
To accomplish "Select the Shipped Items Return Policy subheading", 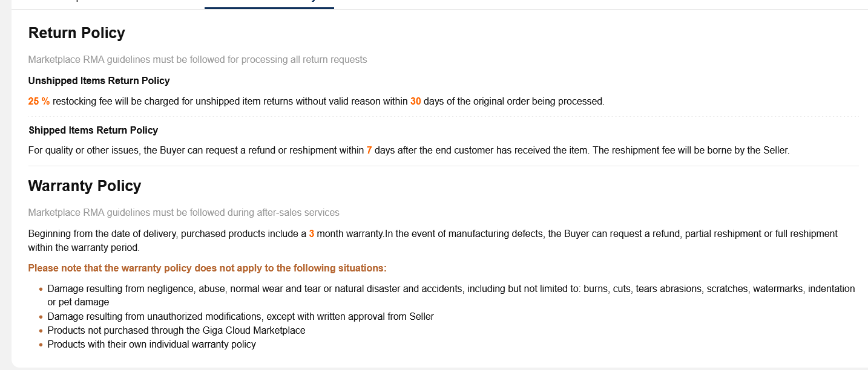I will coord(93,131).
